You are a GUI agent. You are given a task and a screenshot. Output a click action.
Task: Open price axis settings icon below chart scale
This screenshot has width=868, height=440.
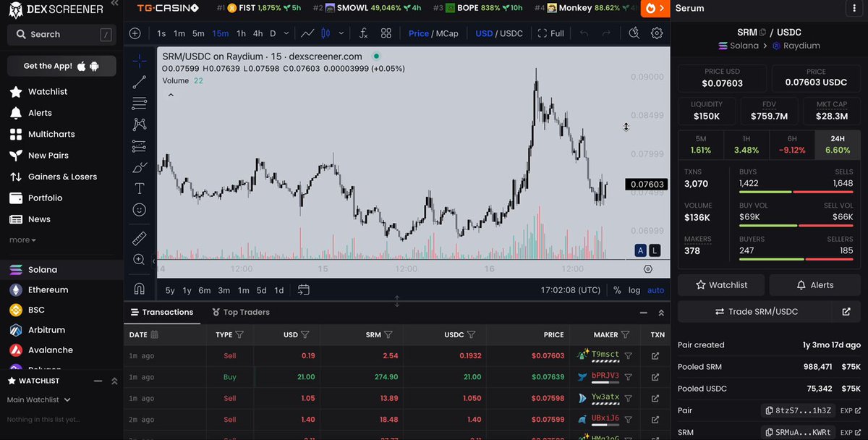pyautogui.click(x=647, y=269)
